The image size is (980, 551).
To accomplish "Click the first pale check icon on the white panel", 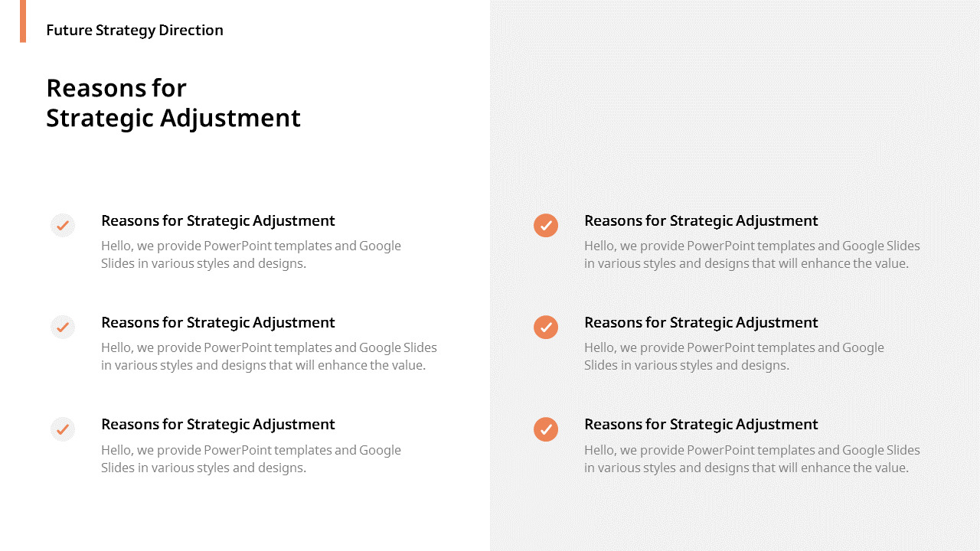I will click(63, 225).
